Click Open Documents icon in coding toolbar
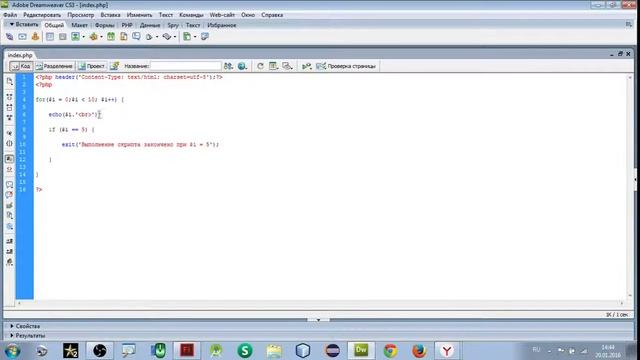640x360 pixels. [9, 81]
